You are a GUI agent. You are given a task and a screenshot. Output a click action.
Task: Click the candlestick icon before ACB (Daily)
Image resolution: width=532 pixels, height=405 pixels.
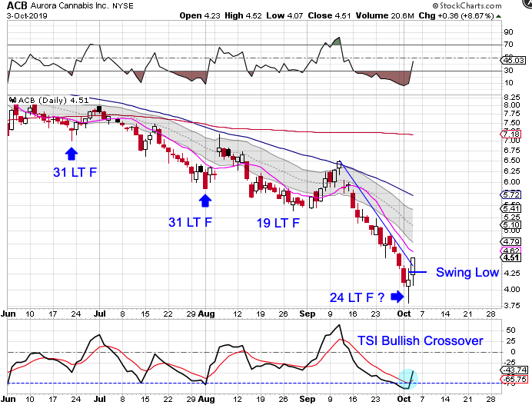(12, 100)
